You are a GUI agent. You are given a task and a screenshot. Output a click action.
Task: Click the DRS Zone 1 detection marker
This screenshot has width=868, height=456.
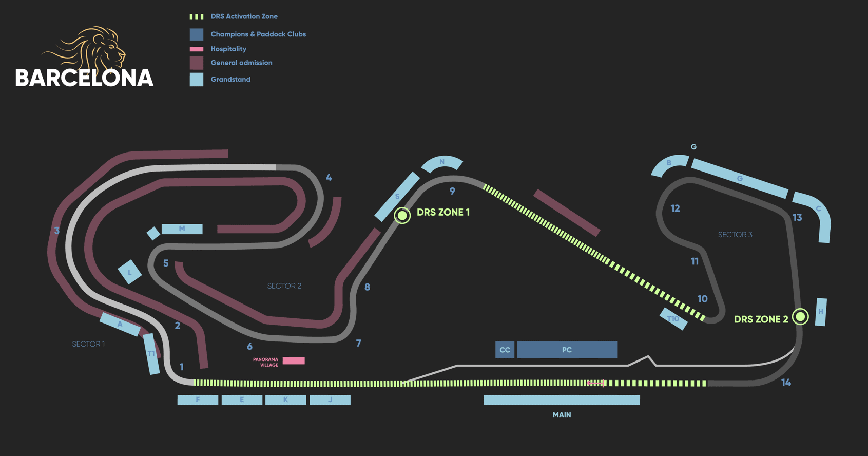402,215
